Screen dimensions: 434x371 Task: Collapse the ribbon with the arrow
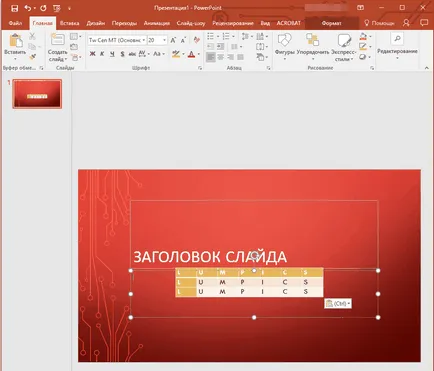click(427, 68)
